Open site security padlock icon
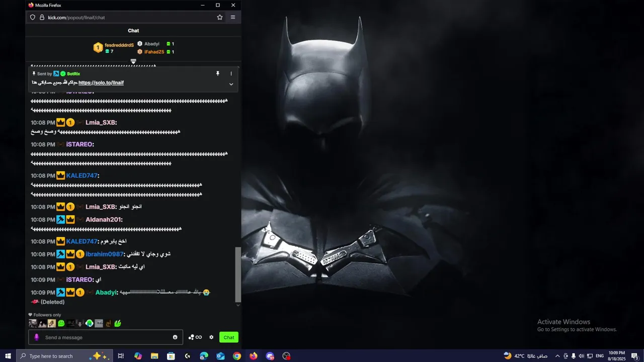The height and width of the screenshot is (362, 644). [42, 17]
